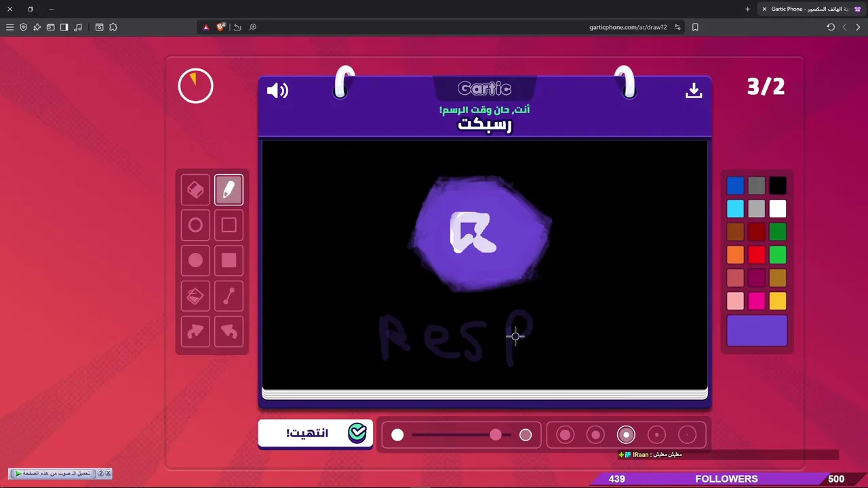Screen dimensions: 868x488
Task: Close the audio download popup with X
Action: 108,473
